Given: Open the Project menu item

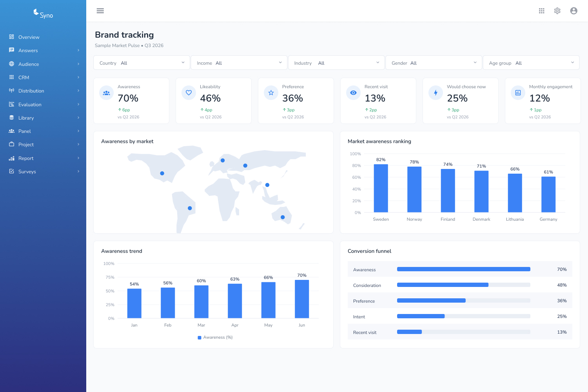Looking at the screenshot, I should click(x=43, y=144).
